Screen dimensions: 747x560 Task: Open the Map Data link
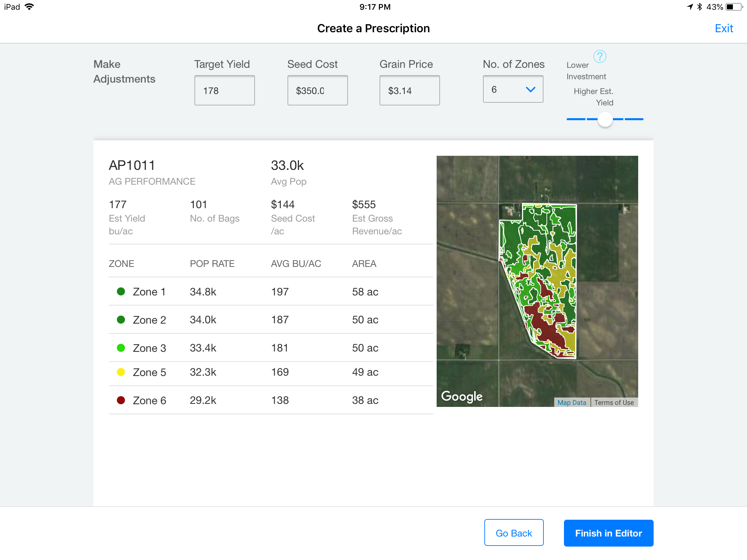571,402
